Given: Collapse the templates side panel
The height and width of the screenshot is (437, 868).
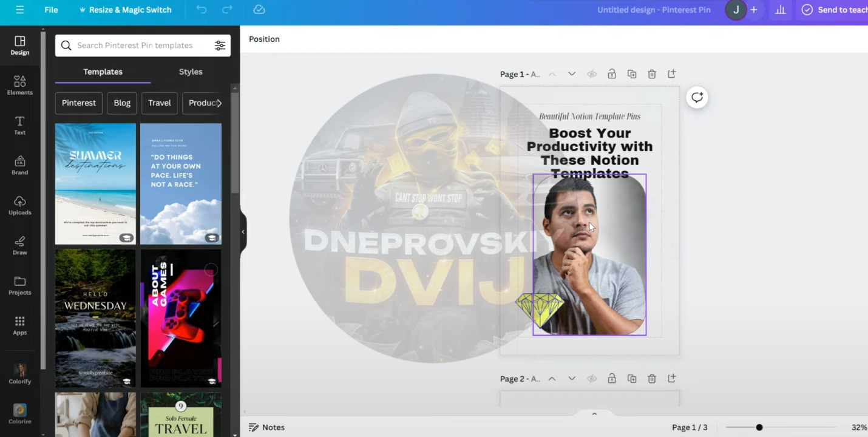Looking at the screenshot, I should pos(243,232).
